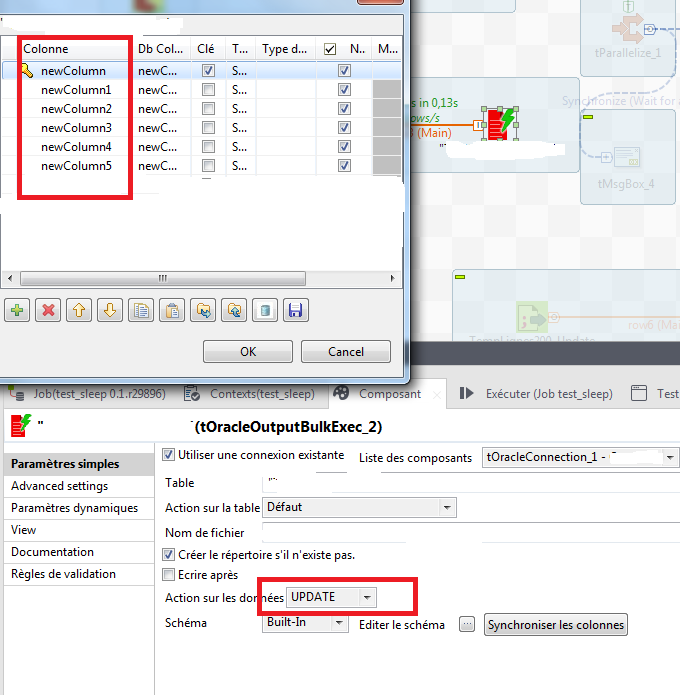Uncheck nullable for the newColumn2 row

tap(344, 109)
